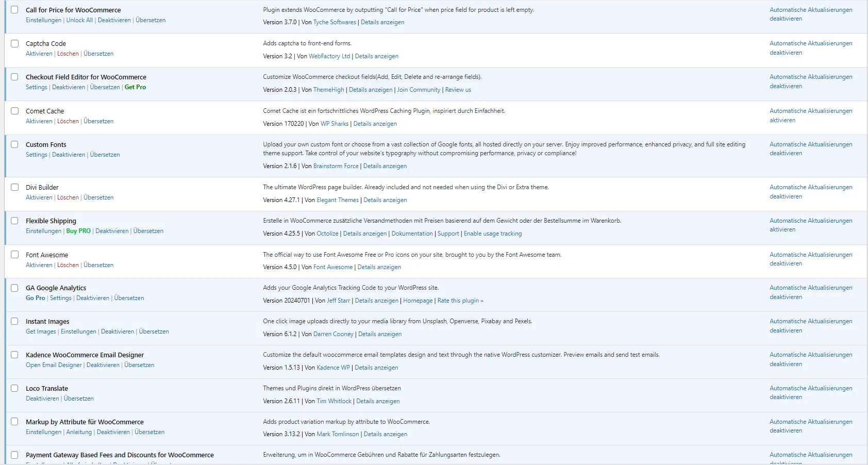This screenshot has width=868, height=465.
Task: Visit the Brainstorm Force author link
Action: coord(336,166)
